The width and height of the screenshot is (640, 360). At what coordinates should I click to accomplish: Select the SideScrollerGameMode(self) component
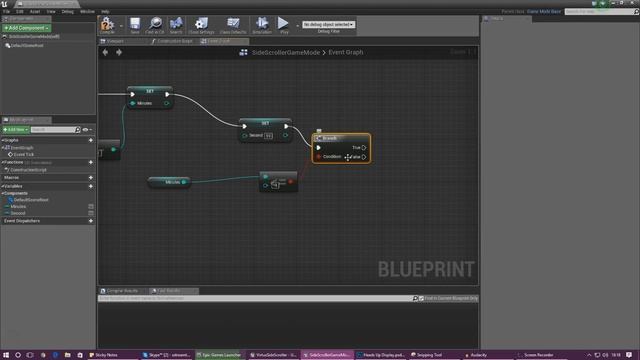pyautogui.click(x=34, y=36)
